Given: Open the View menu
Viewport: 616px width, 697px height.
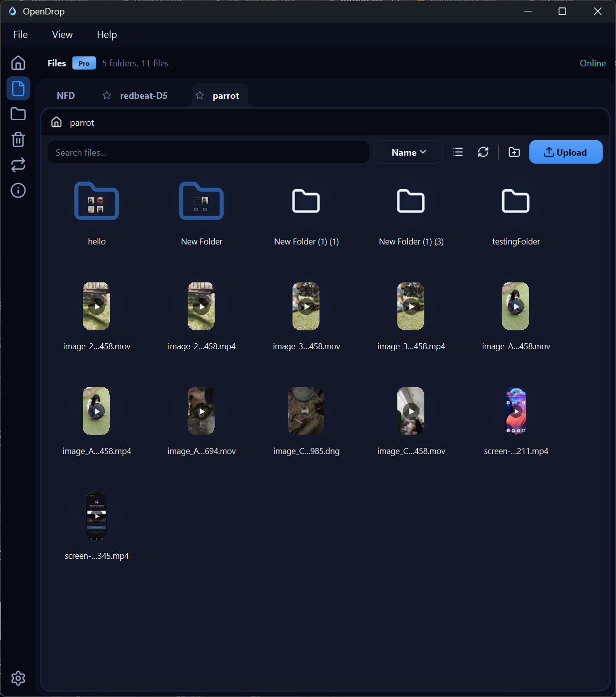Looking at the screenshot, I should coord(62,34).
